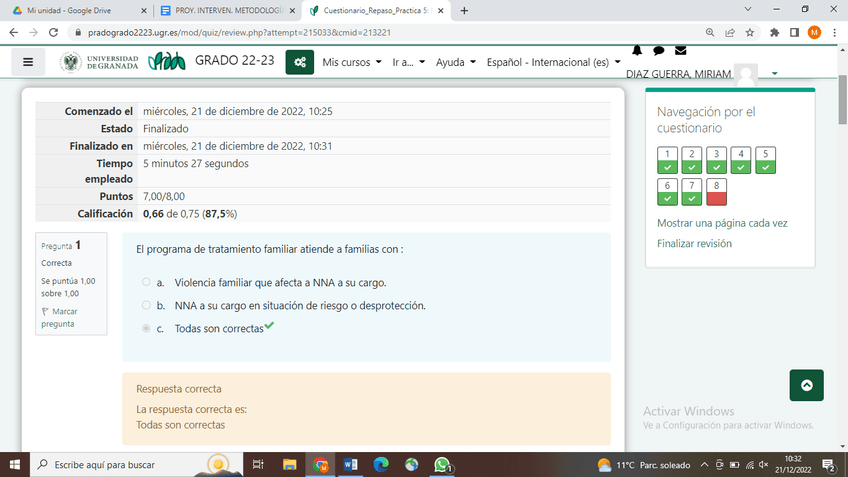Open the Español - Internacional language dropdown
The width and height of the screenshot is (848, 477).
click(x=553, y=62)
